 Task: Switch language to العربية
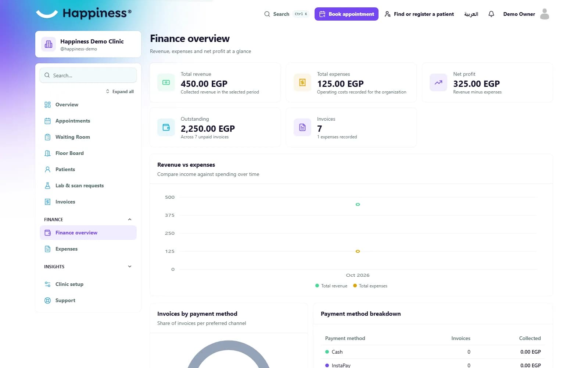click(x=471, y=14)
